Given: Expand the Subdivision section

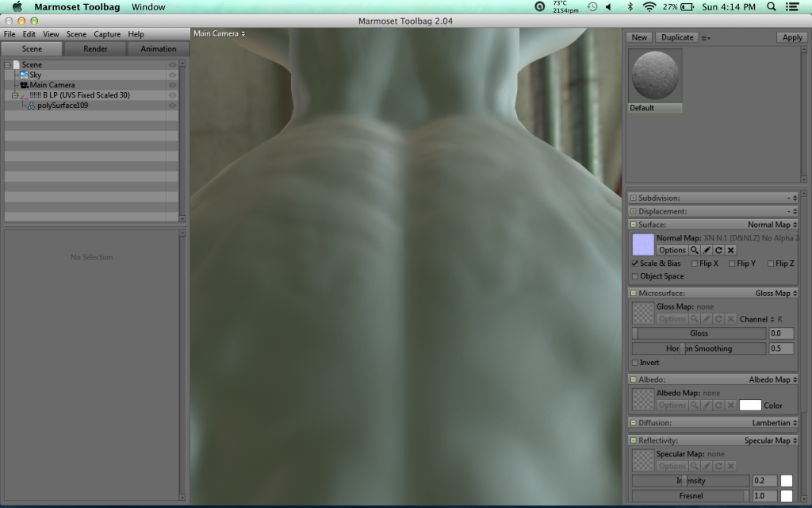Looking at the screenshot, I should pos(633,198).
